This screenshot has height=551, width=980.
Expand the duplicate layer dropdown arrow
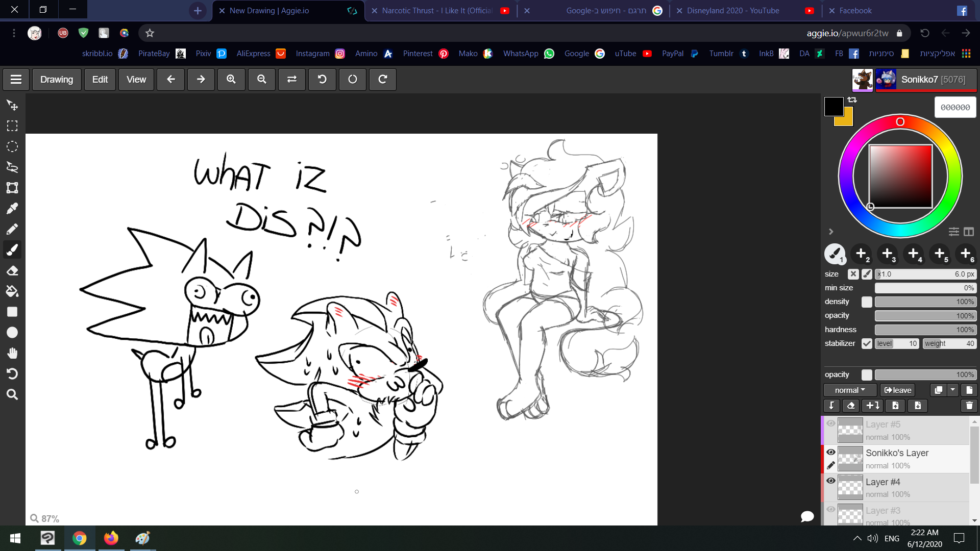coord(953,390)
